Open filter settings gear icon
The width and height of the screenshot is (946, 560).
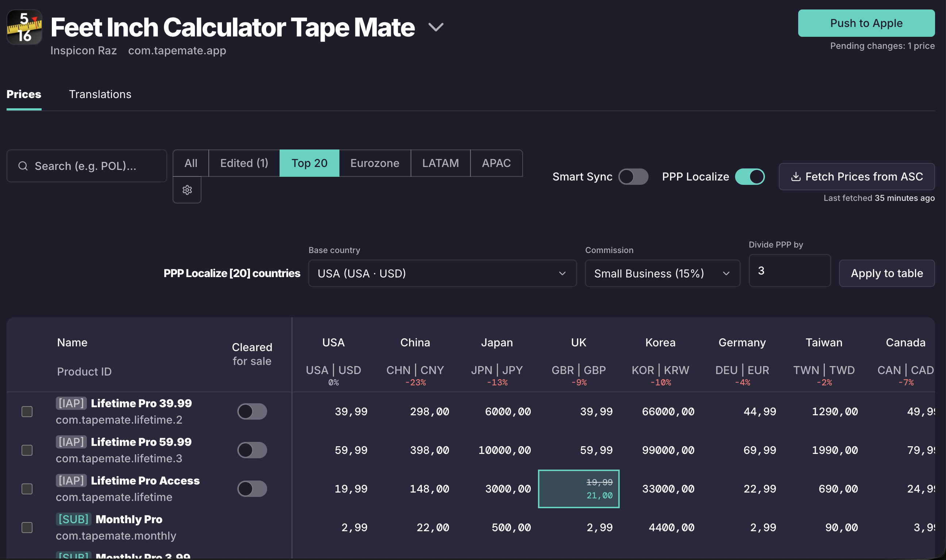(187, 190)
